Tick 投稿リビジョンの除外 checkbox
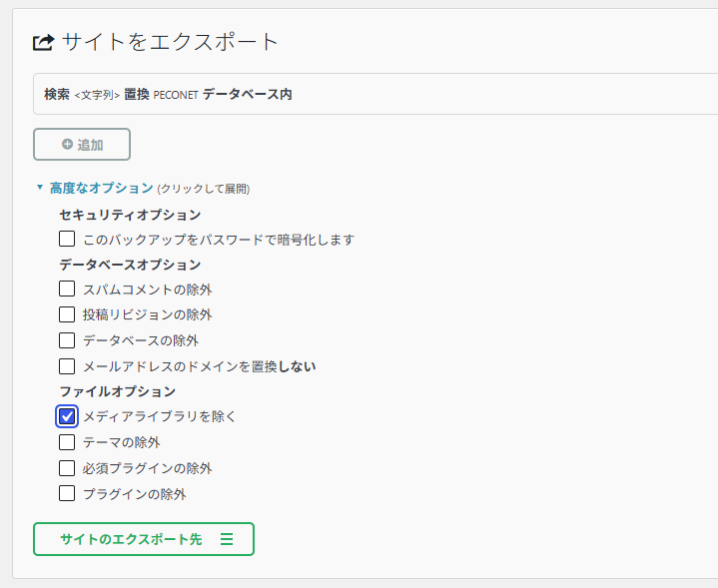 (67, 314)
